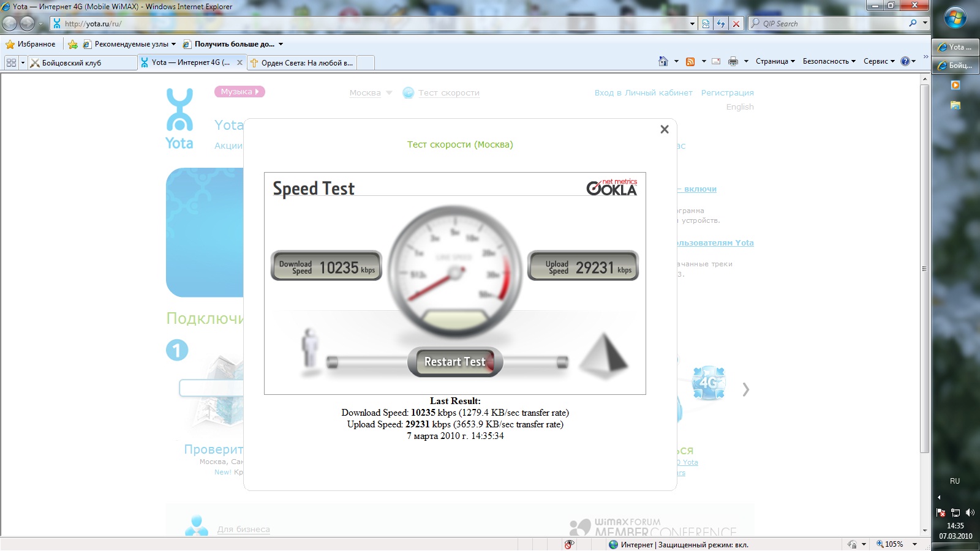The width and height of the screenshot is (980, 551).
Task: Open the search provider dropdown arrow
Action: [925, 23]
